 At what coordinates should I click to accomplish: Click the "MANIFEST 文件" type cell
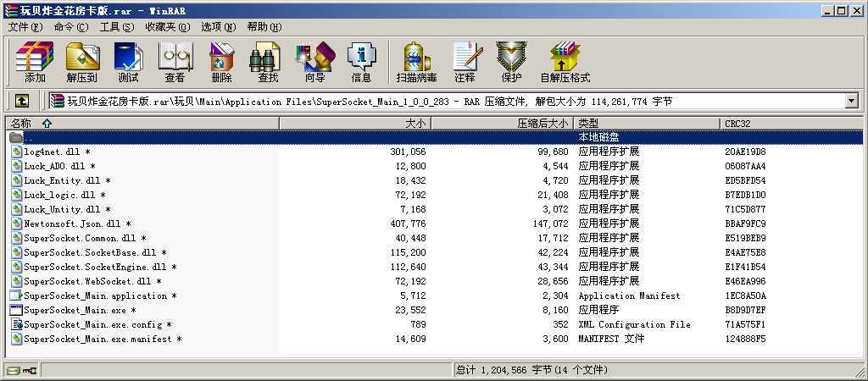coord(611,339)
